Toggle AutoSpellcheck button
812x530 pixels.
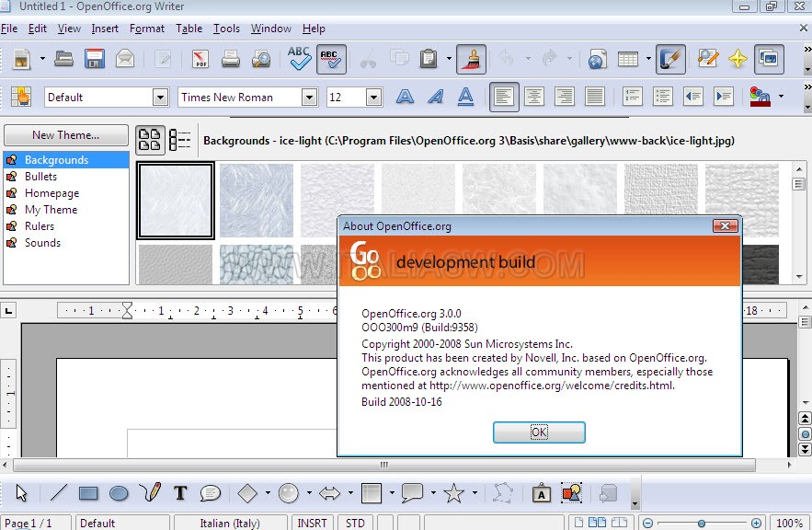pos(331,59)
